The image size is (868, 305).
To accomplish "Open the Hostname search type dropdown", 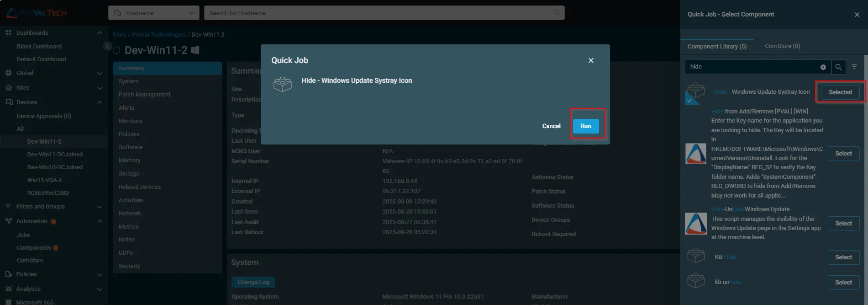I will click(153, 13).
